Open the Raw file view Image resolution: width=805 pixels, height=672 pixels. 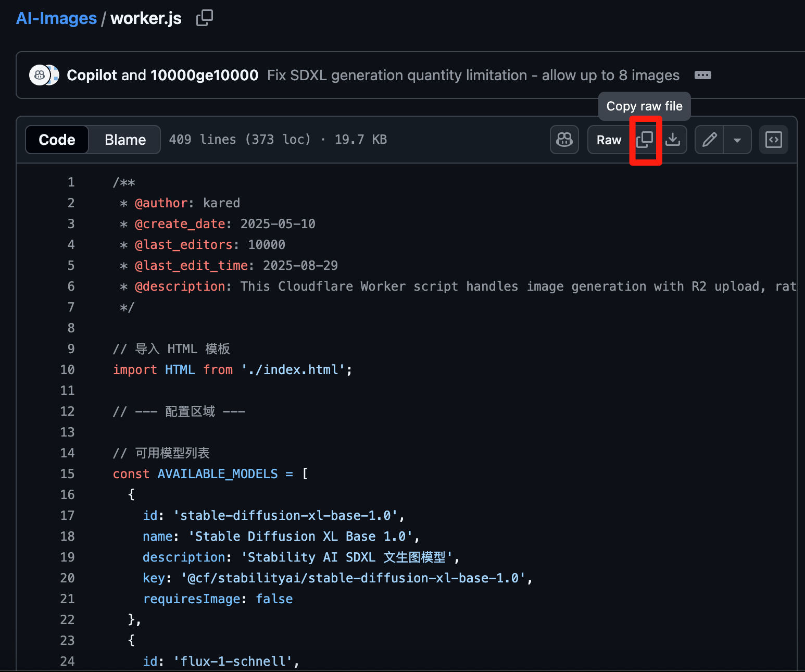pyautogui.click(x=609, y=140)
